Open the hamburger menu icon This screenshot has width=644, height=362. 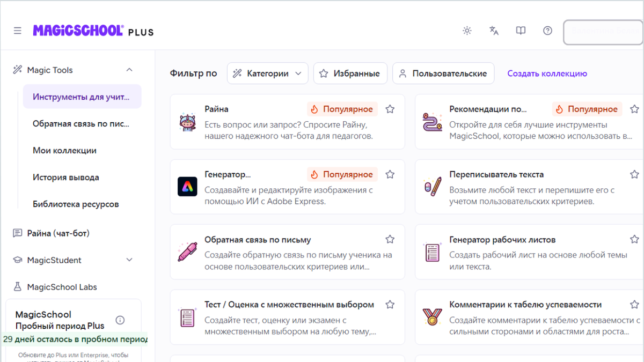pos(18,31)
